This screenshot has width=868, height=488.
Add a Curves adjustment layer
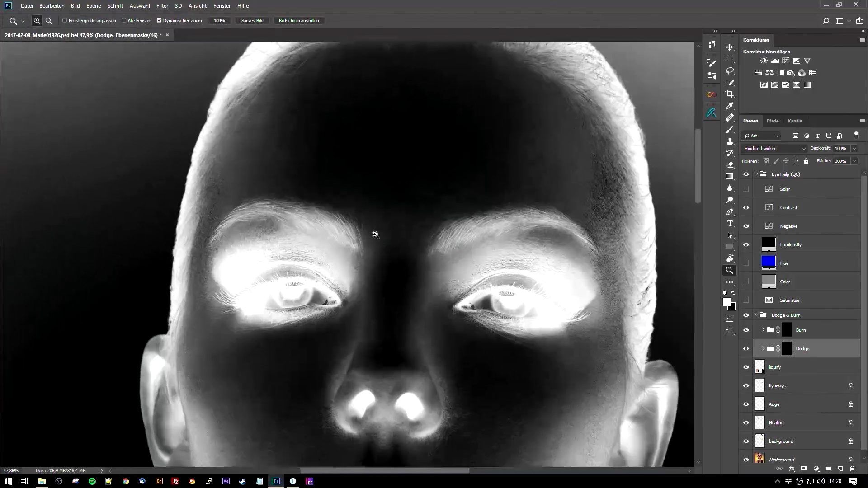[x=786, y=61]
